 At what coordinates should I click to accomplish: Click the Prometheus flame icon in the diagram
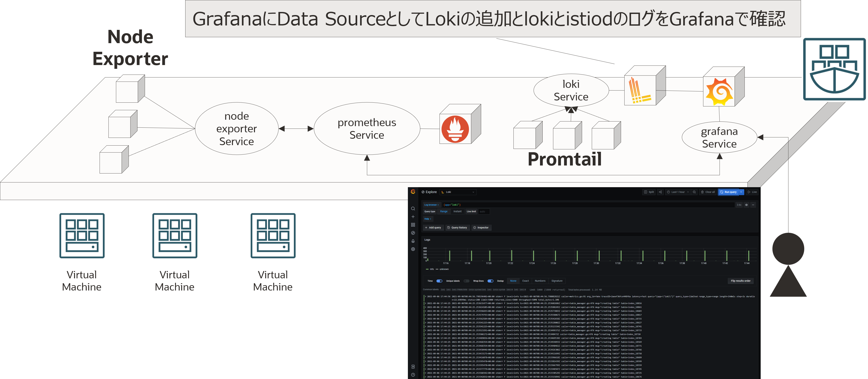point(455,129)
